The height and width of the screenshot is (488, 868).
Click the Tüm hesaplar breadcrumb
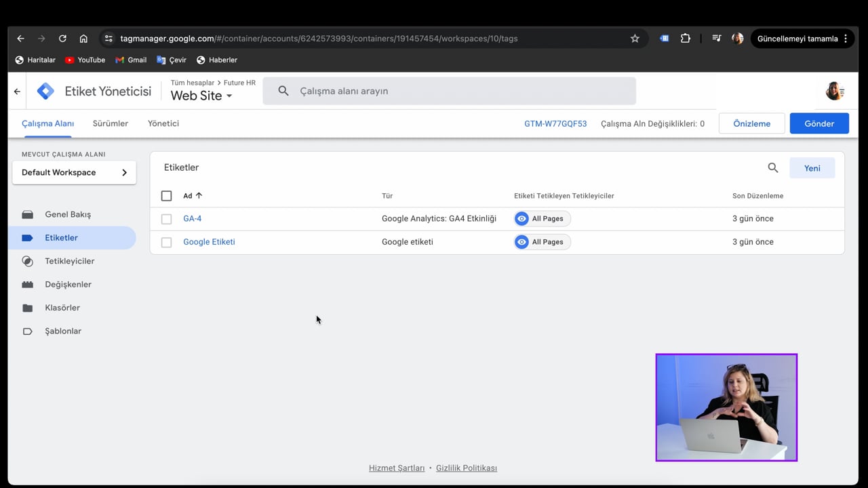tap(192, 83)
